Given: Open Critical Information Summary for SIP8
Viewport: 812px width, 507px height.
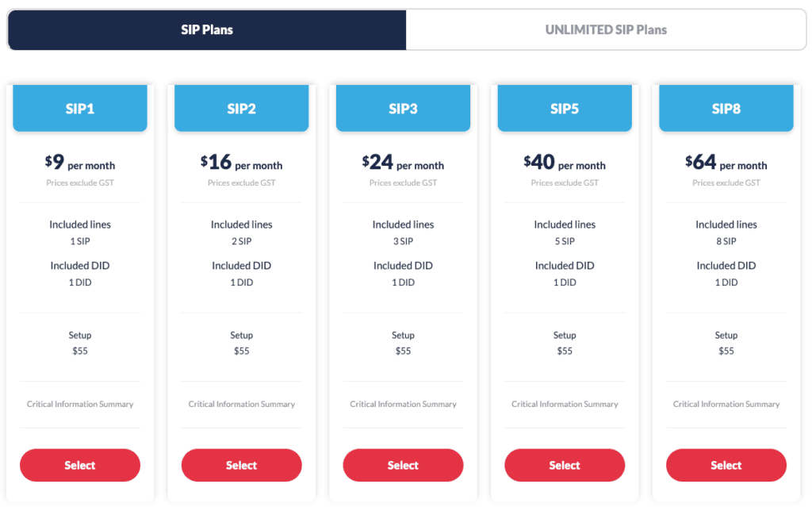Looking at the screenshot, I should pyautogui.click(x=726, y=404).
